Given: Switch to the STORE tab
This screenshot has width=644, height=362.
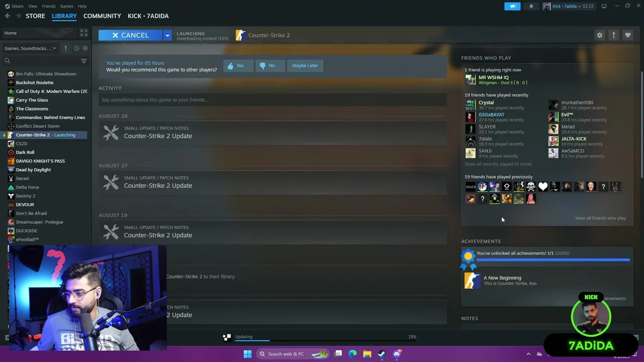Looking at the screenshot, I should (35, 16).
